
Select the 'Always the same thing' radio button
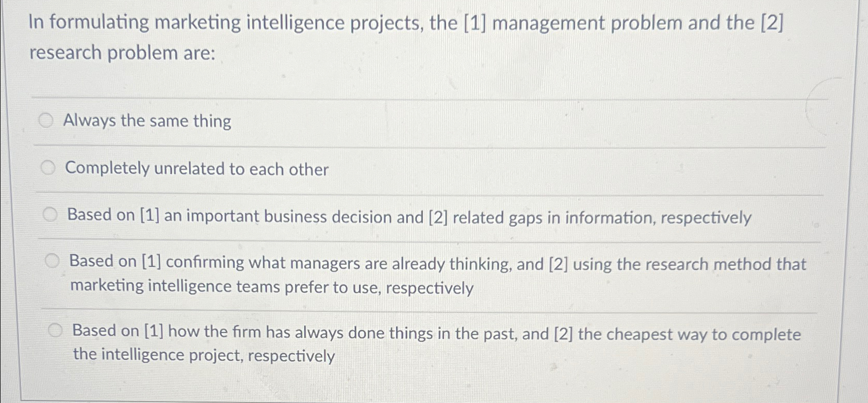point(47,121)
